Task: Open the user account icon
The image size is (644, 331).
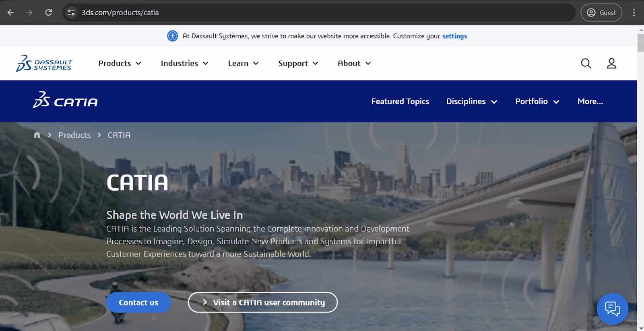Action: [x=611, y=64]
